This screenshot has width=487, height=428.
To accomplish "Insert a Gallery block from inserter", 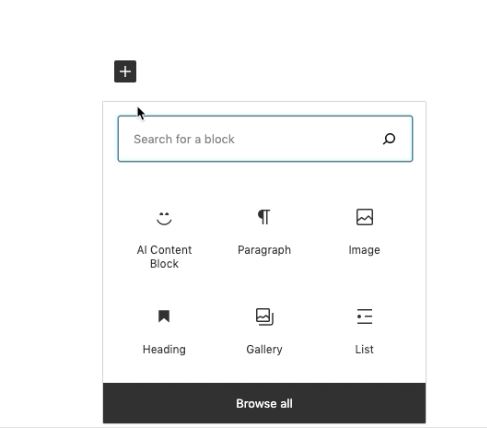I will pyautogui.click(x=264, y=332).
